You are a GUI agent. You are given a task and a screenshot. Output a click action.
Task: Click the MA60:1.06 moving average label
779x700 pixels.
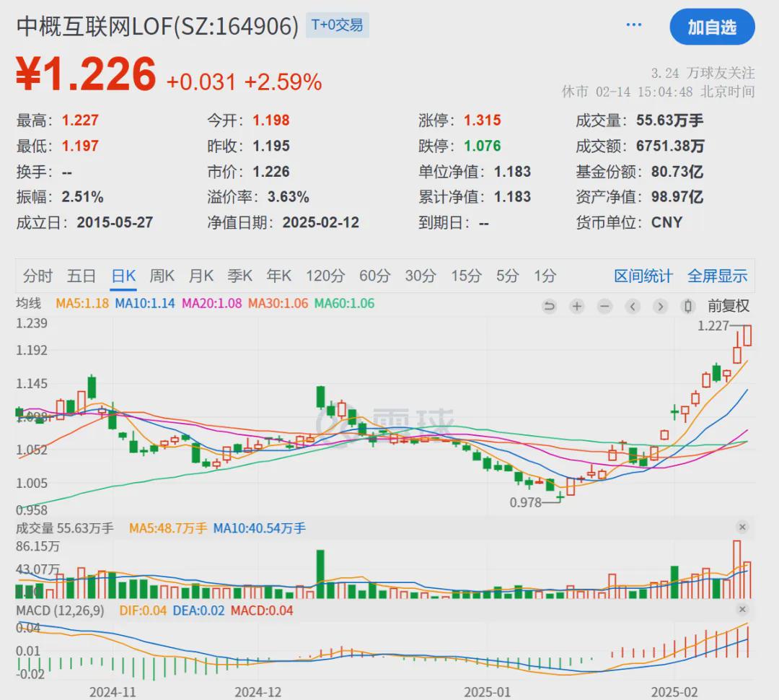[x=344, y=303]
